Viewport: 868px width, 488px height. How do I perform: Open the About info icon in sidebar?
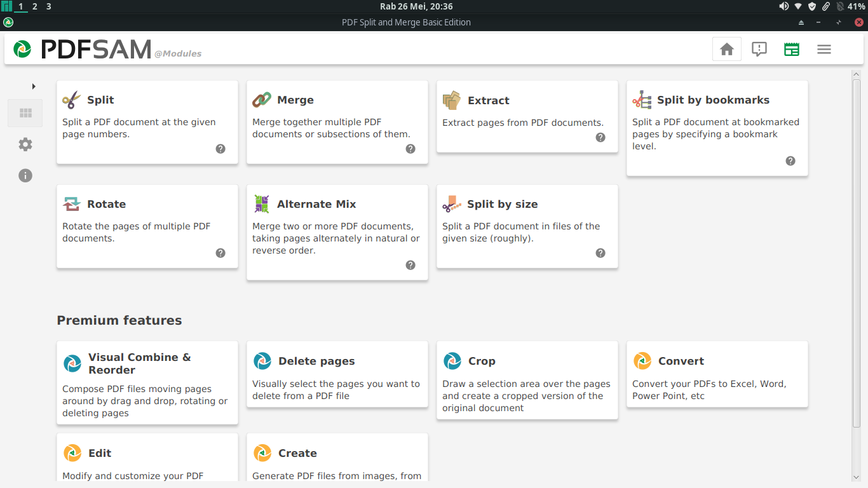[25, 175]
